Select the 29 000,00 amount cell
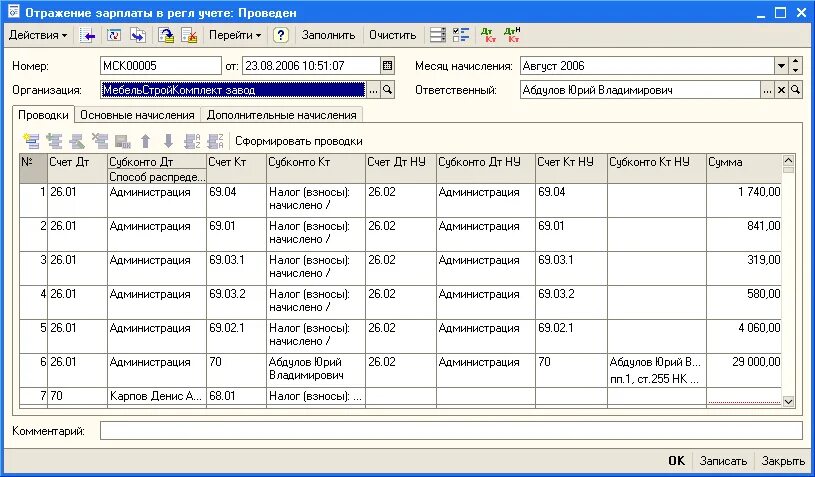The height and width of the screenshot is (477, 815). [744, 370]
